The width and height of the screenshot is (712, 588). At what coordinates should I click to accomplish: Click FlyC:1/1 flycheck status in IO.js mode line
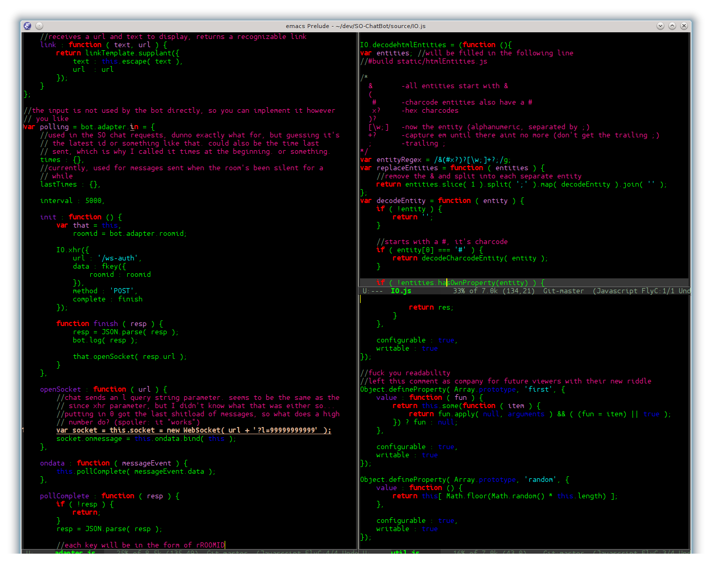coord(658,291)
